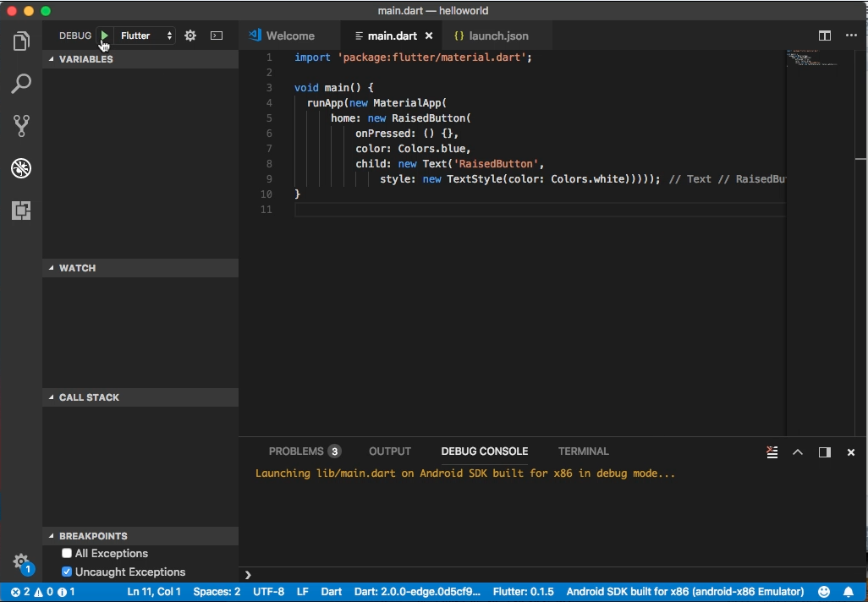Select the main.dart editor tab
Screen dimensions: 868x602
(x=393, y=36)
